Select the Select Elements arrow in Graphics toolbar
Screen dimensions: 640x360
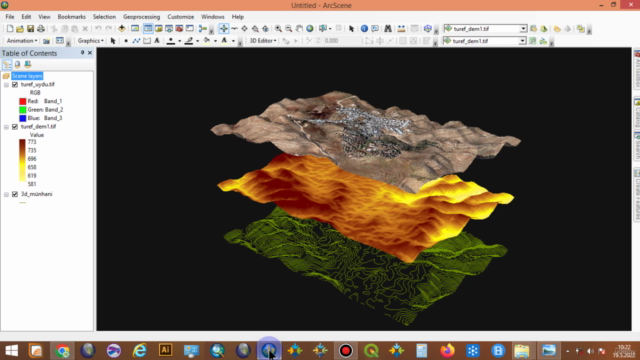[x=113, y=41]
